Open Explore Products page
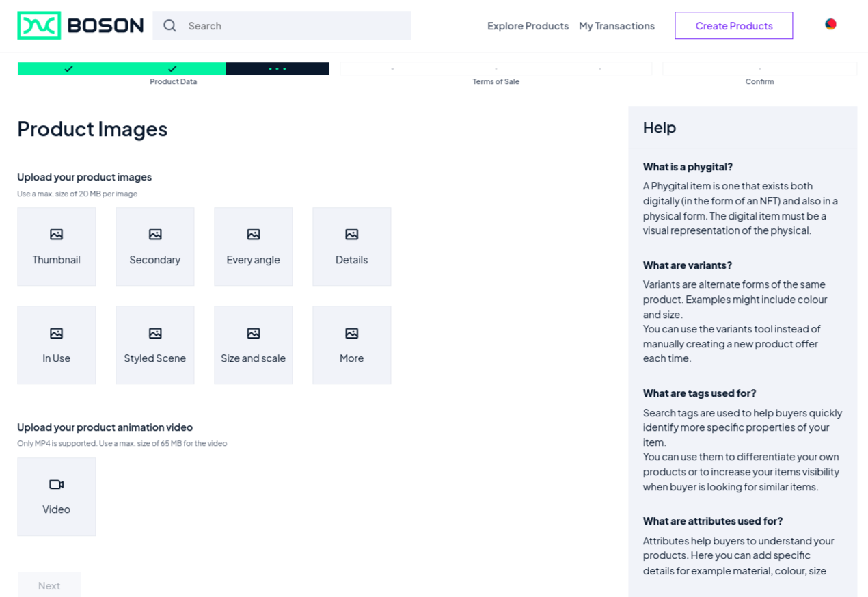This screenshot has height=597, width=868. pyautogui.click(x=528, y=26)
